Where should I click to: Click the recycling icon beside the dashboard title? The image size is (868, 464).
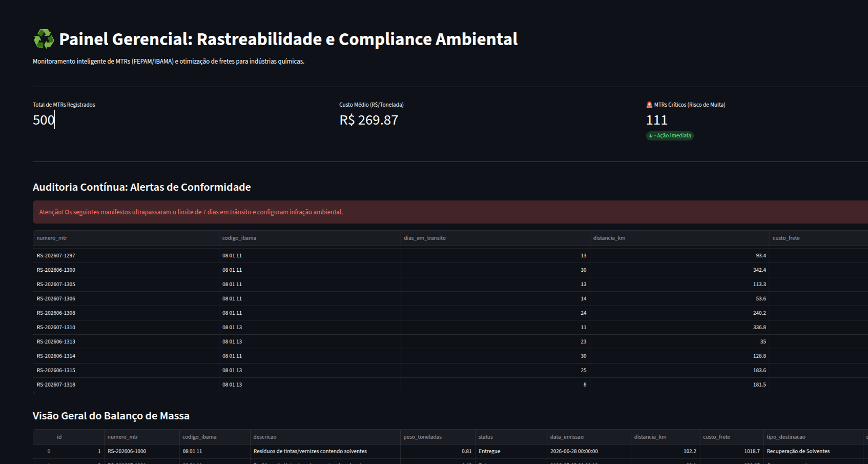pyautogui.click(x=44, y=39)
